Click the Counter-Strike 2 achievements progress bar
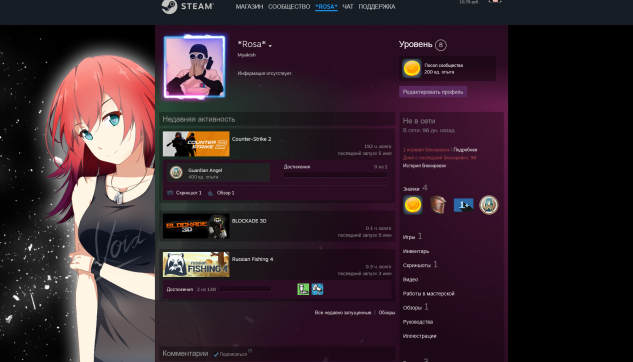Screen dimensions: 633x362 tap(335, 175)
